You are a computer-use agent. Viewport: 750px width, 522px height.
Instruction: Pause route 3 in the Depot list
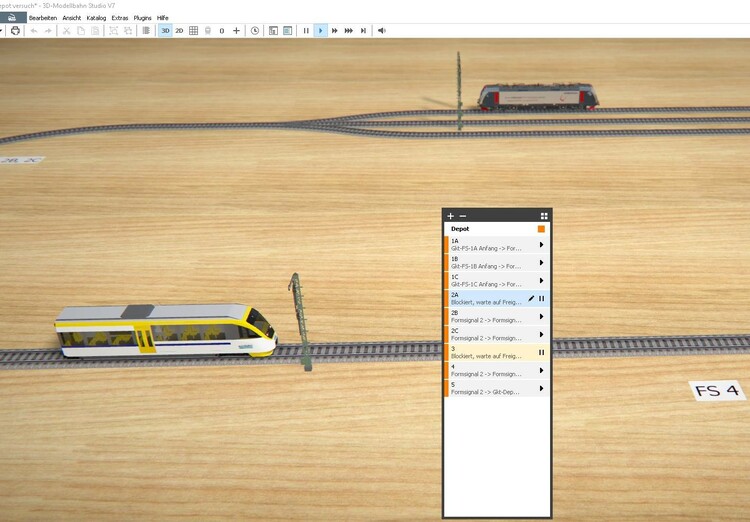click(x=541, y=352)
